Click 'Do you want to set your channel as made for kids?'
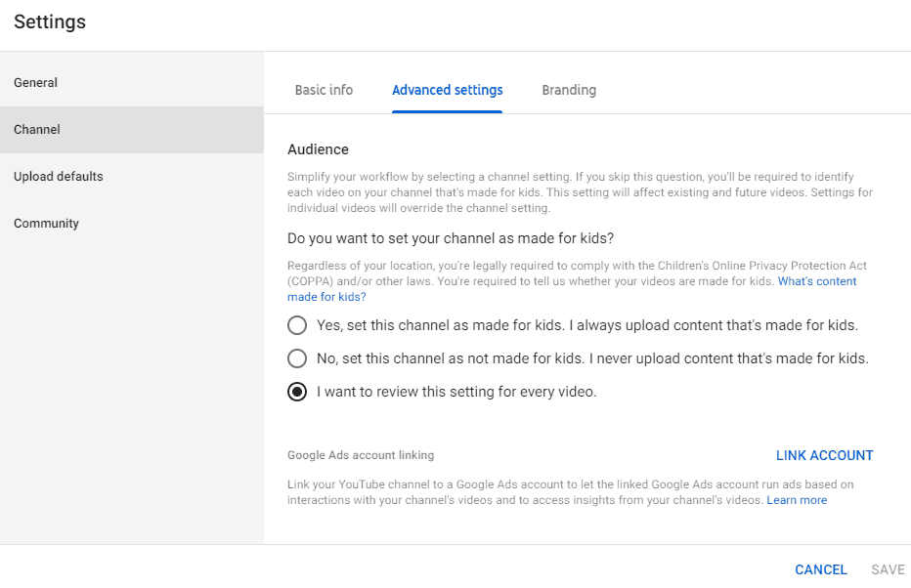911x588 pixels. coord(451,238)
